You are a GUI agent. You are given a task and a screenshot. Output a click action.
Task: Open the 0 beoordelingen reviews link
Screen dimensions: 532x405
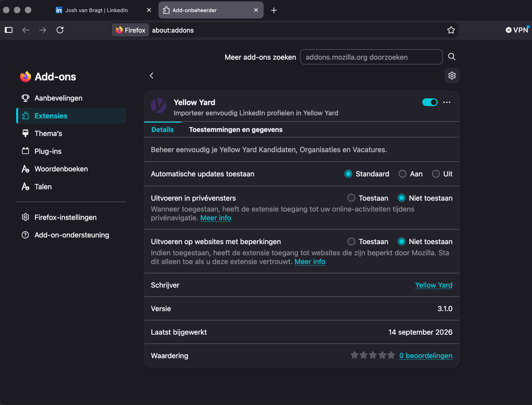(426, 356)
